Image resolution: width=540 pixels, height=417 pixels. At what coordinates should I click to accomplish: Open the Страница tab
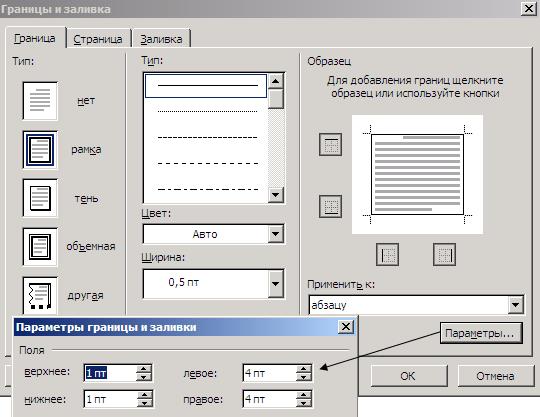click(x=98, y=39)
